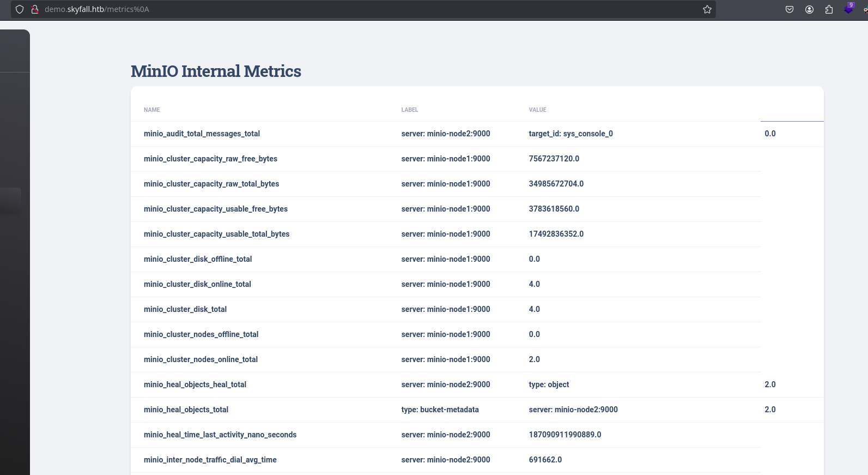Click server label in raw_free_bytes row

[x=446, y=159]
